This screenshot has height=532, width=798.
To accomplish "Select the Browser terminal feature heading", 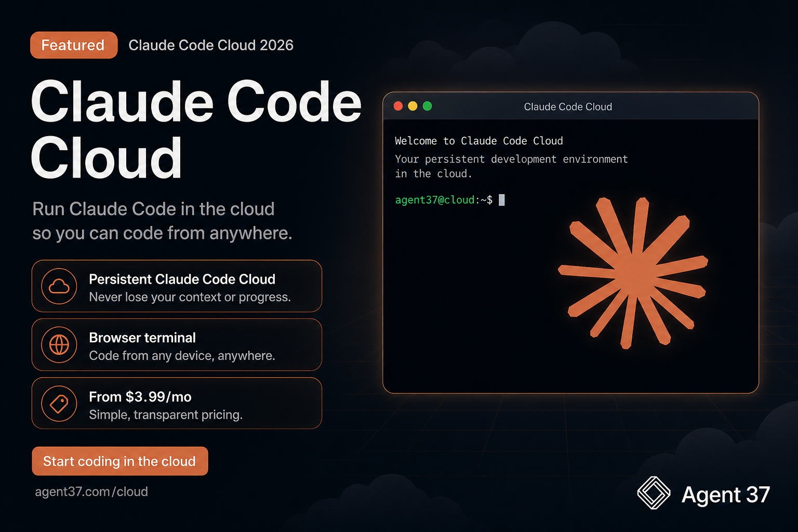I will (142, 338).
